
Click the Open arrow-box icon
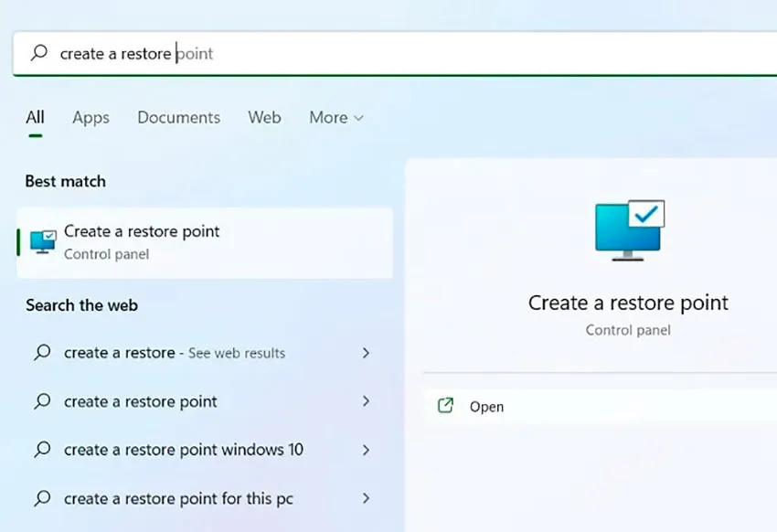[x=445, y=405]
